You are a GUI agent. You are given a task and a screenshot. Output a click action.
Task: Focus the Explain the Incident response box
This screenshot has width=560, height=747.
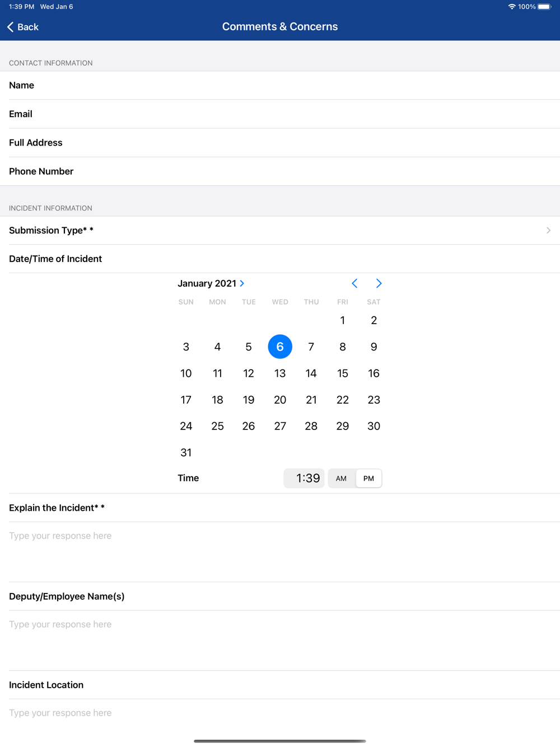[x=280, y=552]
